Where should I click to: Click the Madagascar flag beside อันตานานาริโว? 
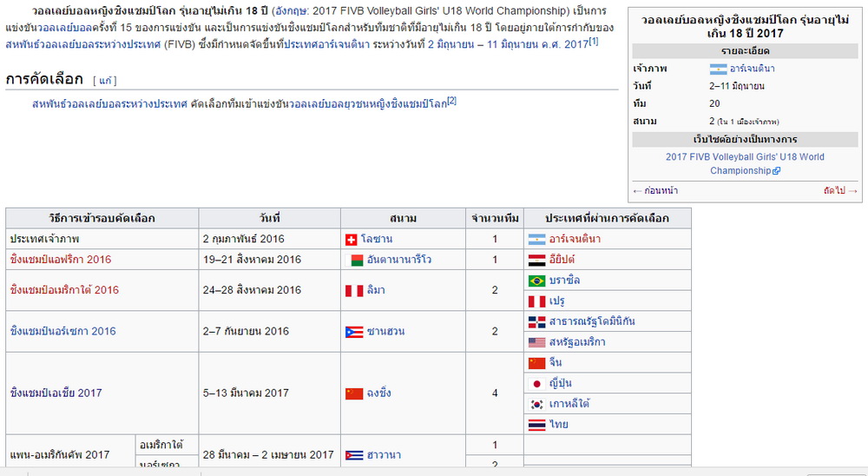[x=354, y=260]
